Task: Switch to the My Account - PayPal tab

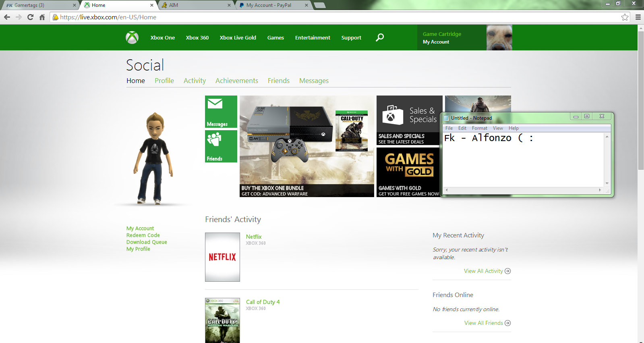Action: (x=273, y=5)
